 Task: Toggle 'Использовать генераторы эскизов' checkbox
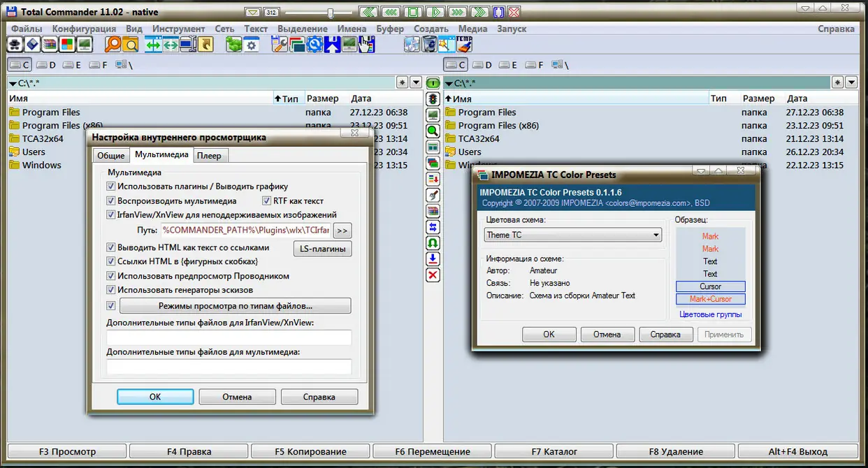click(110, 290)
